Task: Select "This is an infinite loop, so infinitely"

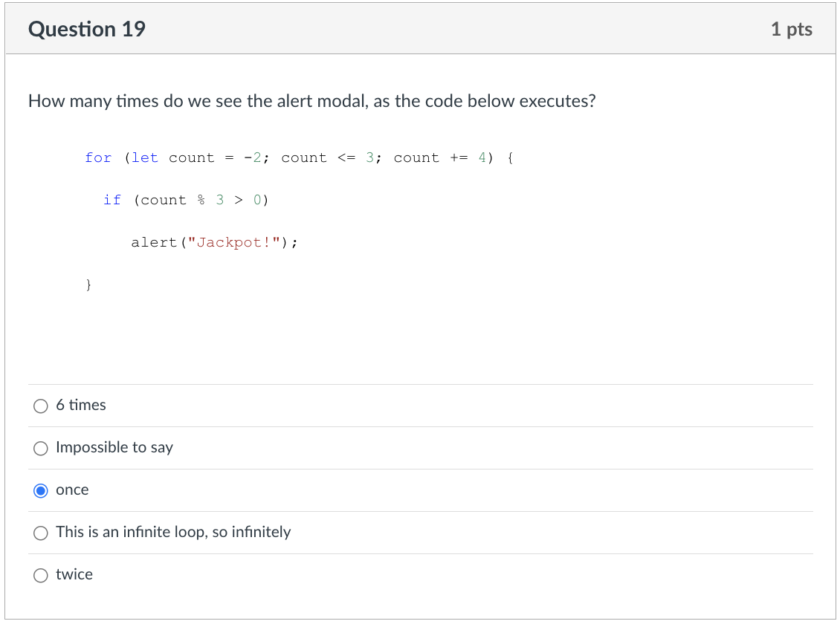Action: (41, 533)
